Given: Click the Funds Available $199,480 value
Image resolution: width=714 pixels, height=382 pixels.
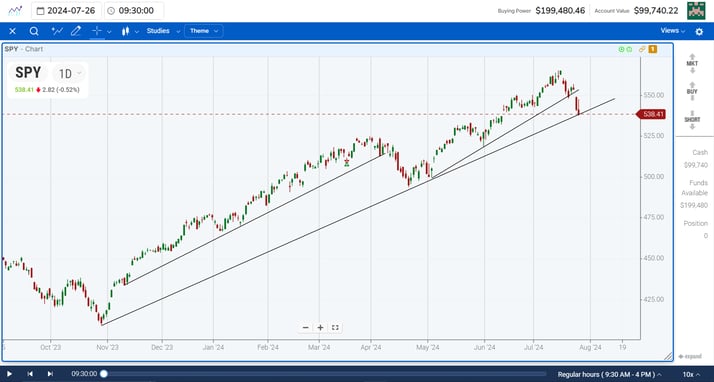Looking at the screenshot, I should click(x=694, y=205).
